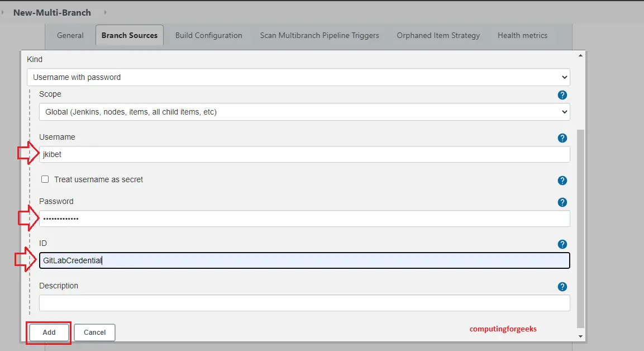This screenshot has width=644, height=351.
Task: Select the Build Configuration tab
Action: (209, 35)
